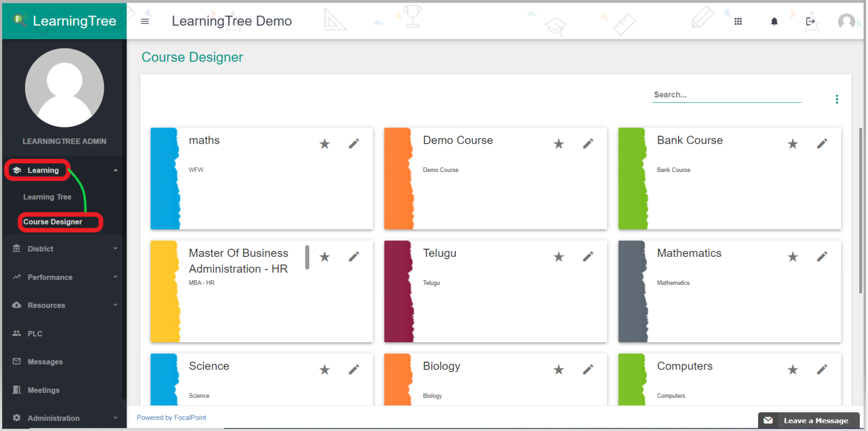Click the pencil icon on Bank Course
Viewport: 868px width, 431px height.
[822, 144]
